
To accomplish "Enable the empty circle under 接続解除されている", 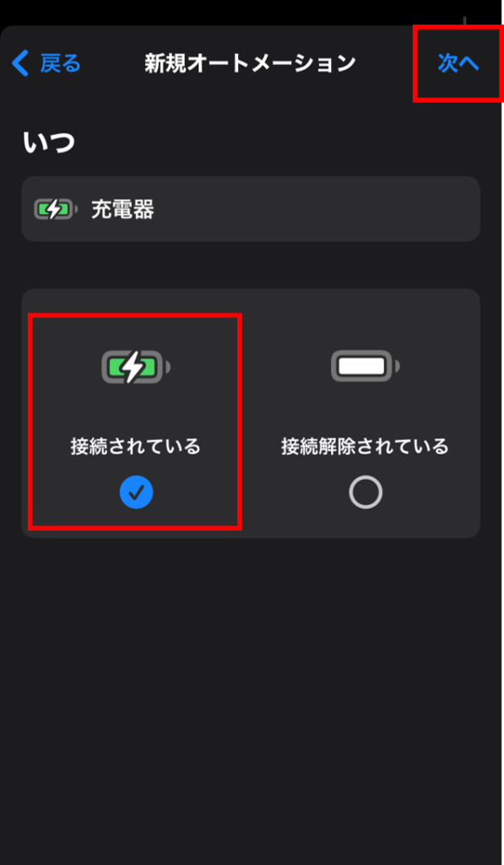I will 366,492.
